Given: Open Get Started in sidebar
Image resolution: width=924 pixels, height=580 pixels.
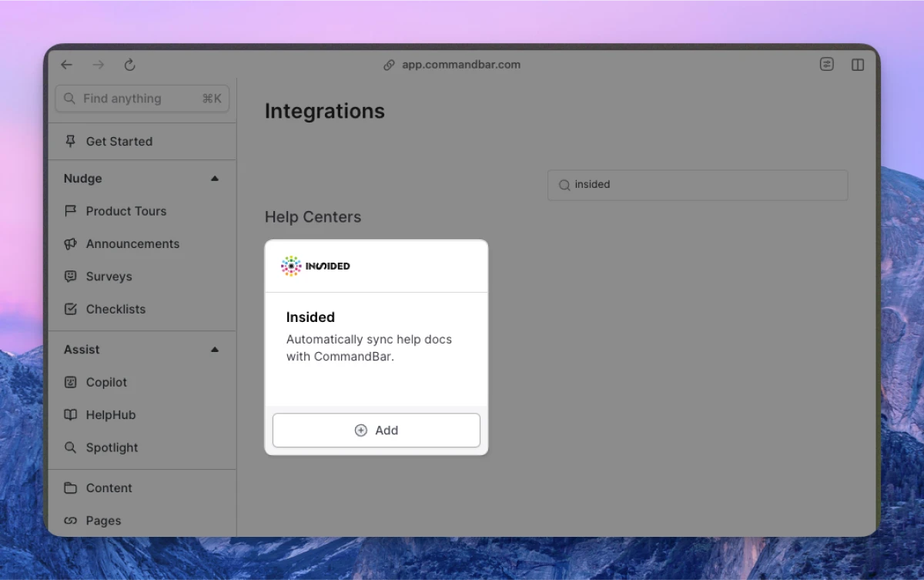Looking at the screenshot, I should point(119,142).
